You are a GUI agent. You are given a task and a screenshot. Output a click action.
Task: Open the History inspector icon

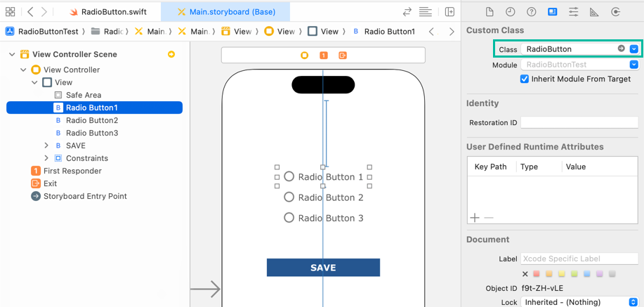tap(511, 12)
